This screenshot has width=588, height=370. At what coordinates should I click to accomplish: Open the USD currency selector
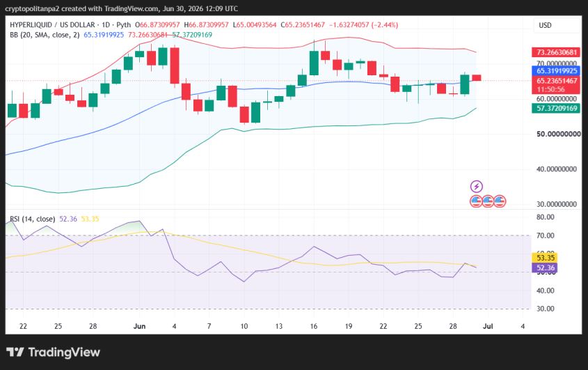point(546,25)
